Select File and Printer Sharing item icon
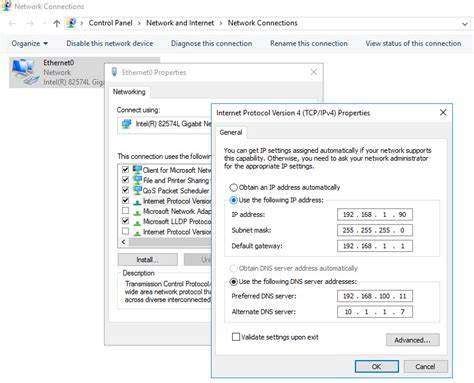 point(137,180)
